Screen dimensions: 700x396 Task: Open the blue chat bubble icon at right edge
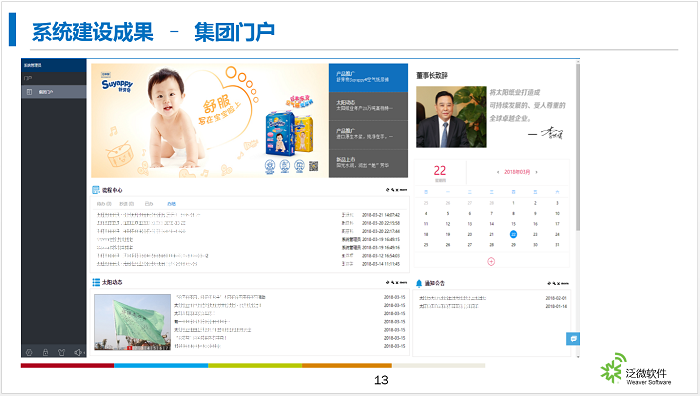[573, 339]
